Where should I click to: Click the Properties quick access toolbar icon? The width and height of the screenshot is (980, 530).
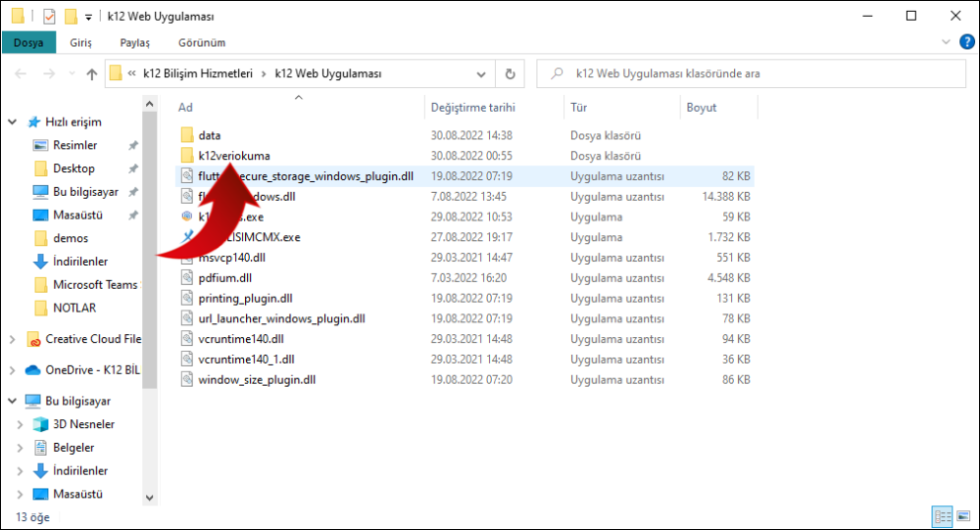click(x=49, y=17)
